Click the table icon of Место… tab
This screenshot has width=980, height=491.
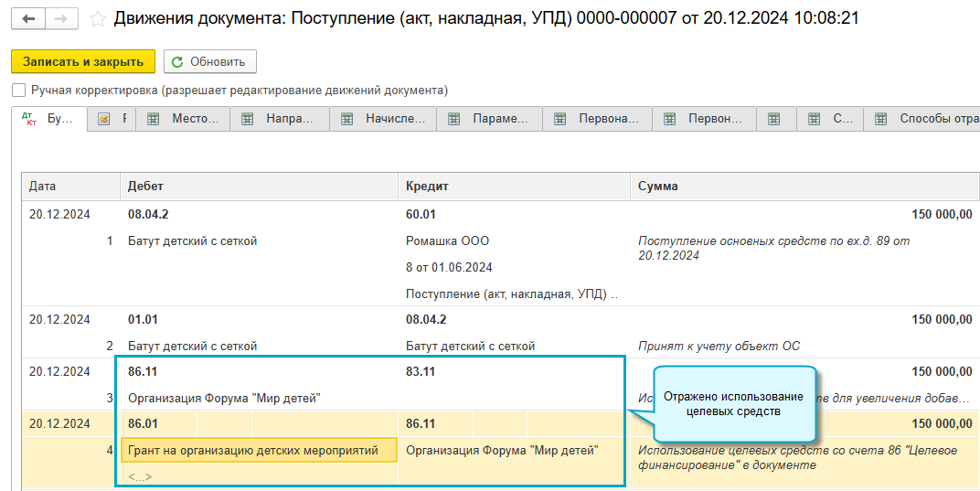[x=154, y=119]
